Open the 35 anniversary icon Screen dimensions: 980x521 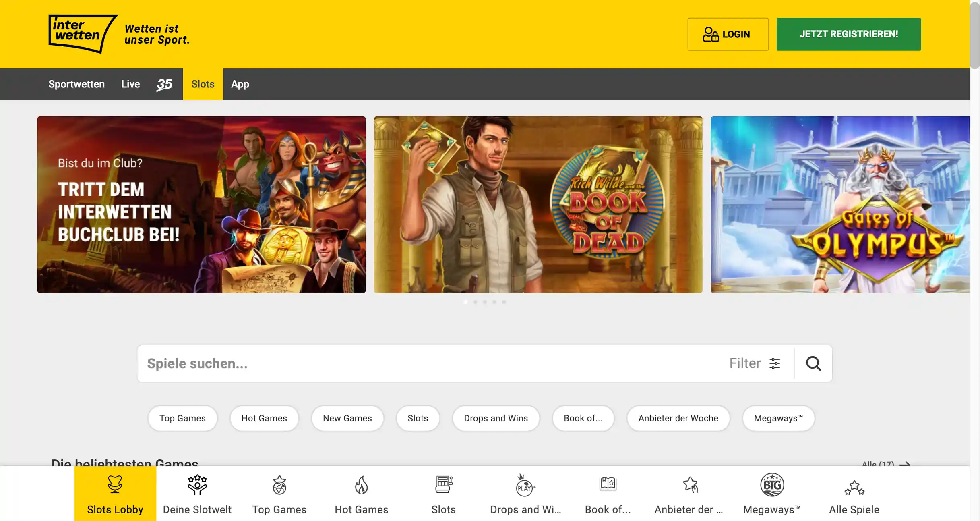click(x=164, y=84)
